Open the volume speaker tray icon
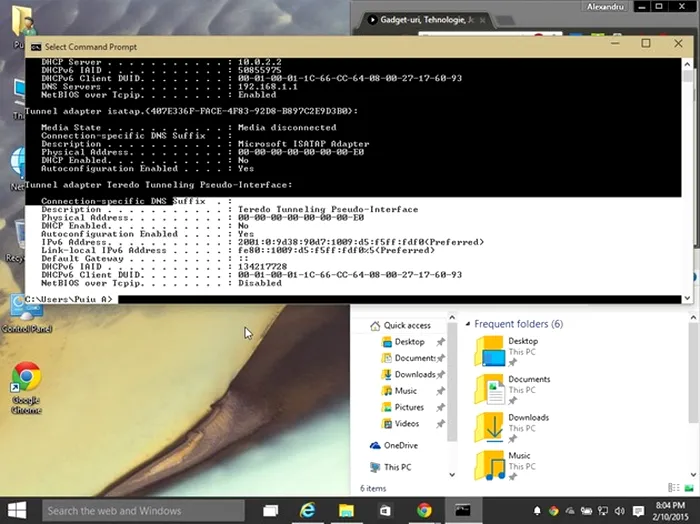The height and width of the screenshot is (524, 700). (x=619, y=511)
